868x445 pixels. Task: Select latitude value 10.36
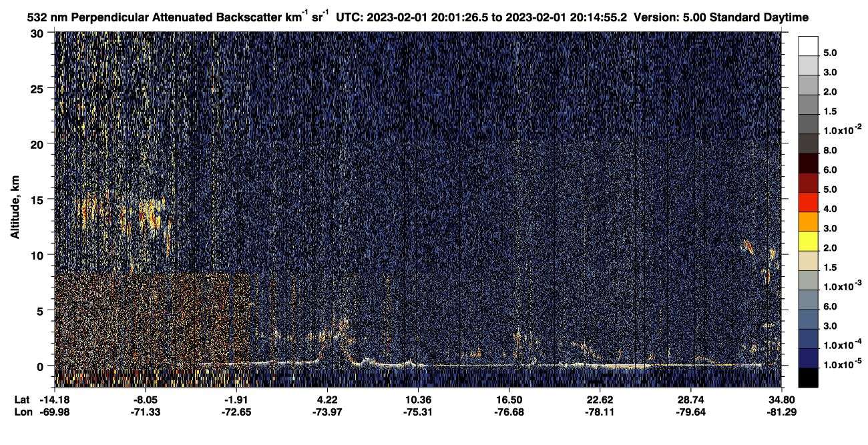[418, 400]
